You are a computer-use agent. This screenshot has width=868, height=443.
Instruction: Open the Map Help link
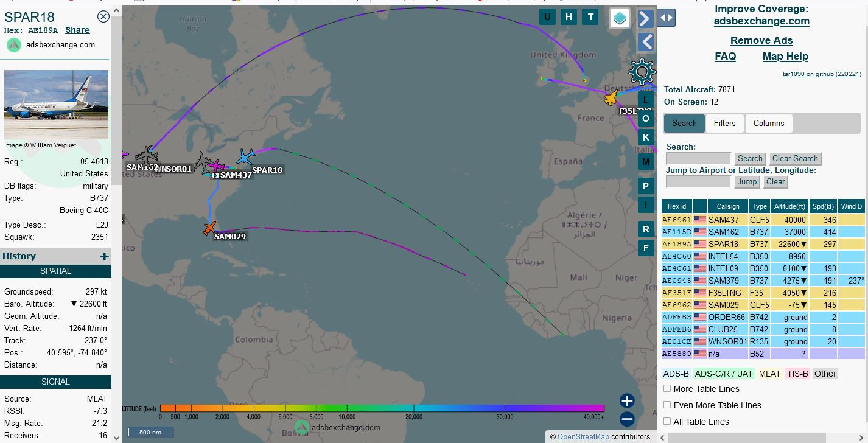785,56
